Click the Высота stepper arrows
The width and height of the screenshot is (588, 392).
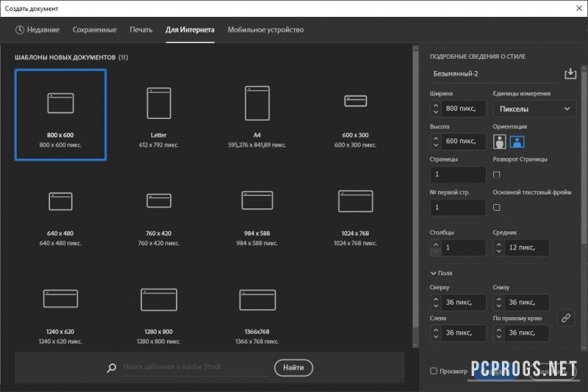click(435, 142)
